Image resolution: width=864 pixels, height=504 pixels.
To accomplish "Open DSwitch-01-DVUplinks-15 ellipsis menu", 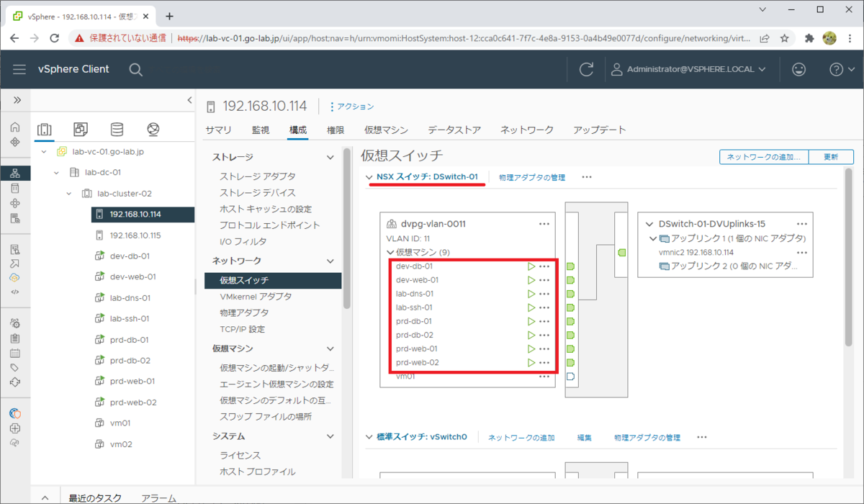I will point(802,224).
